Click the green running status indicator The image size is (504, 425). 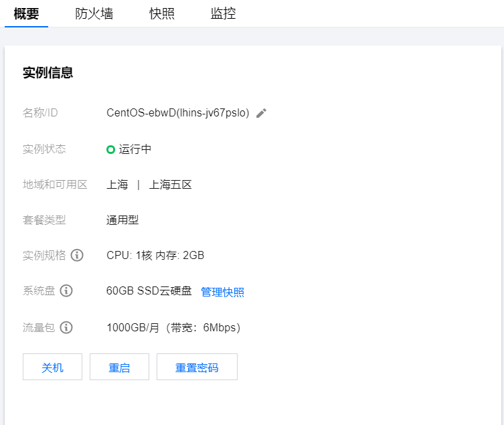coord(110,149)
